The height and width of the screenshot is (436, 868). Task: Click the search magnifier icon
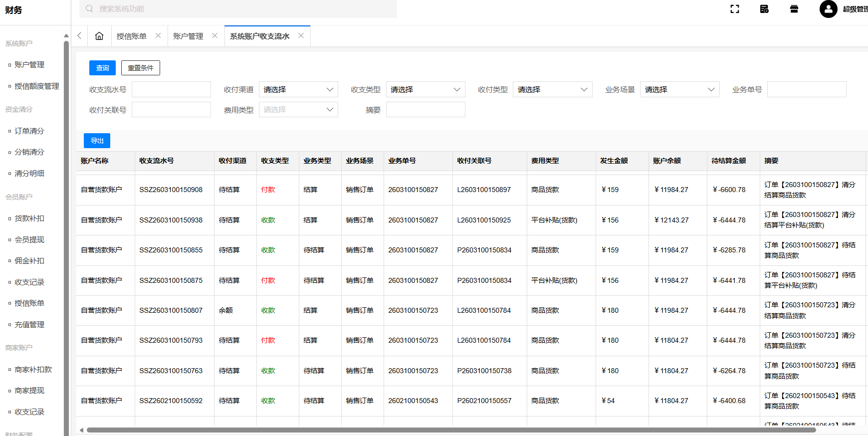pyautogui.click(x=89, y=8)
